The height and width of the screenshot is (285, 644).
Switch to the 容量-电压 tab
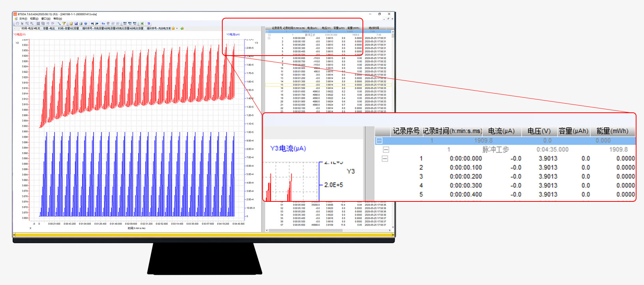tap(49, 28)
